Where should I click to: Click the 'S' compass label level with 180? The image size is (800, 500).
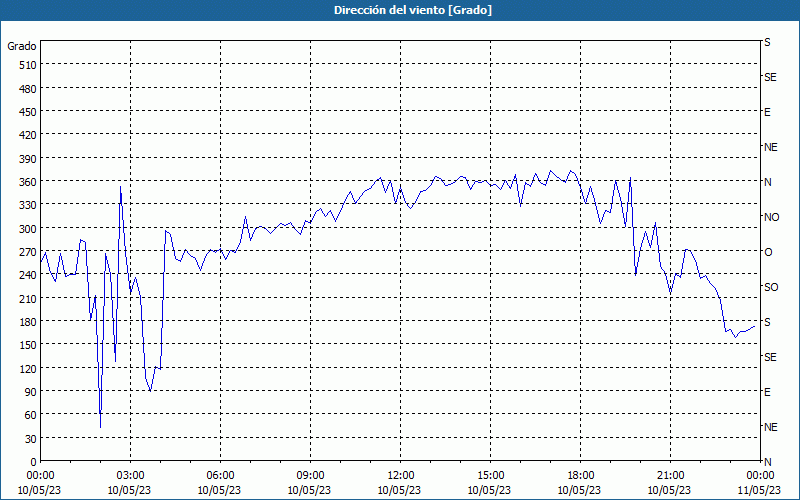point(767,322)
